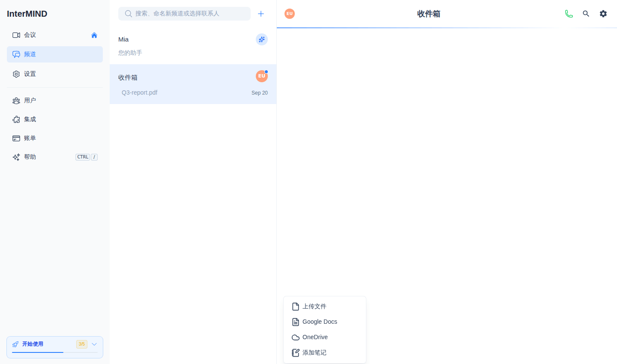Open 帮助 help in the sidebar
Screen dimensions: 617x364
(55, 157)
